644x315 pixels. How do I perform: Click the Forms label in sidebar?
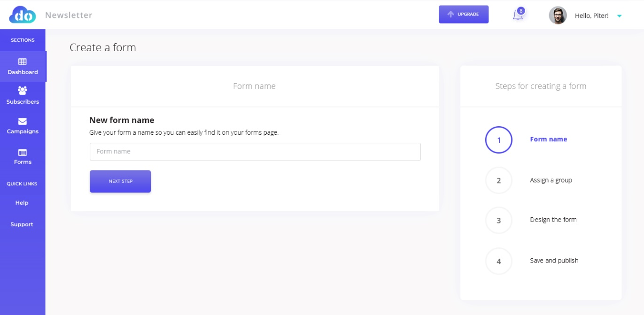coord(23,162)
